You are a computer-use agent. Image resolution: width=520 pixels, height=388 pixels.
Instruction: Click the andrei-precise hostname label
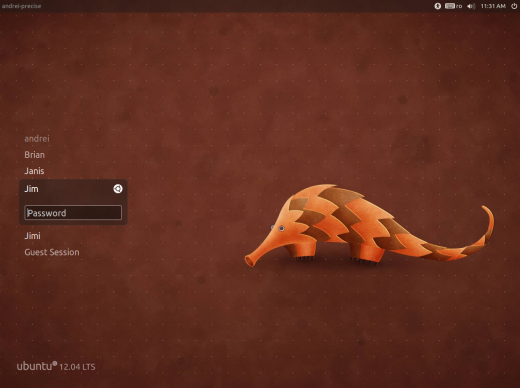[21, 6]
